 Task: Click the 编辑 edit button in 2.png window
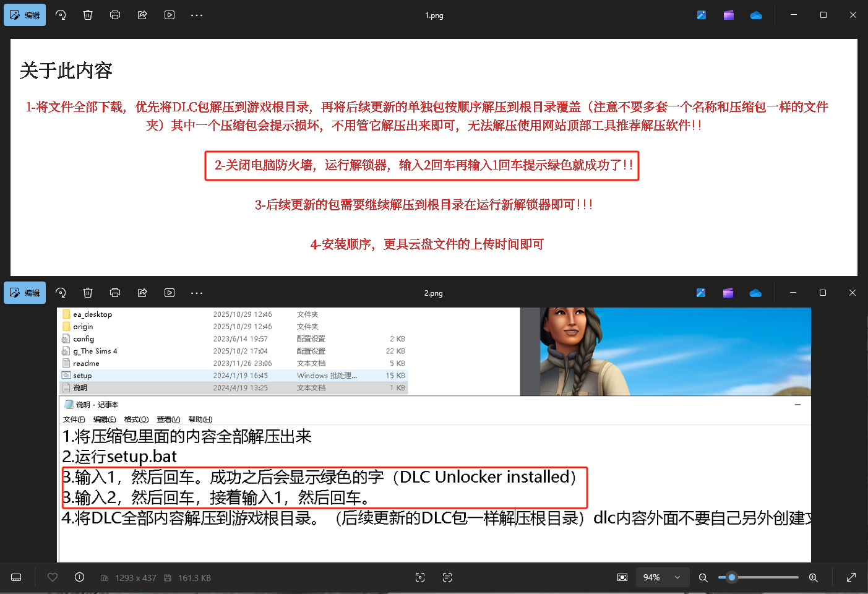[x=25, y=293]
